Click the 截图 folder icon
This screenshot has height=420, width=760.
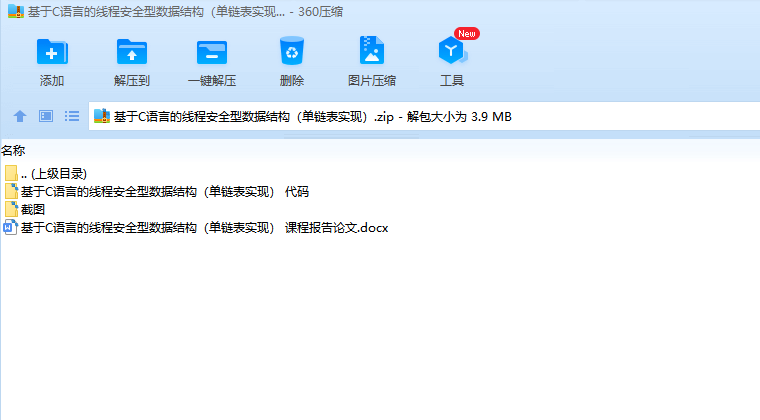(x=11, y=209)
